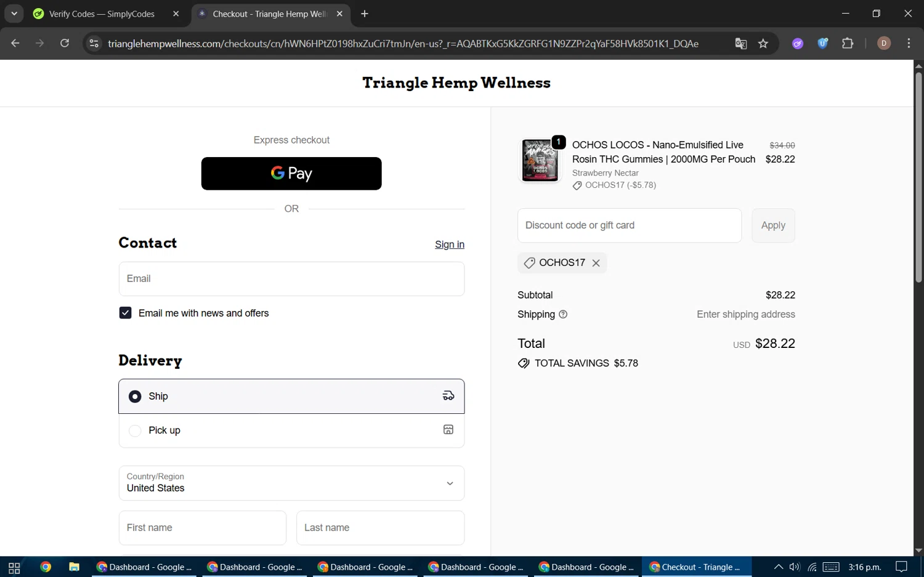The width and height of the screenshot is (924, 577).
Task: Open the notification center icon
Action: [901, 567]
